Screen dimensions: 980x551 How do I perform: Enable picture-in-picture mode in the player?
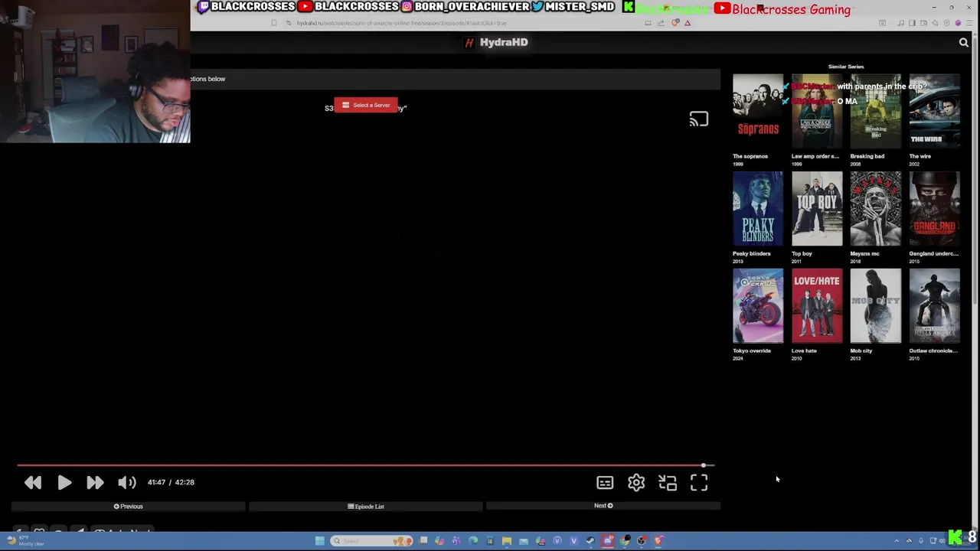668,482
